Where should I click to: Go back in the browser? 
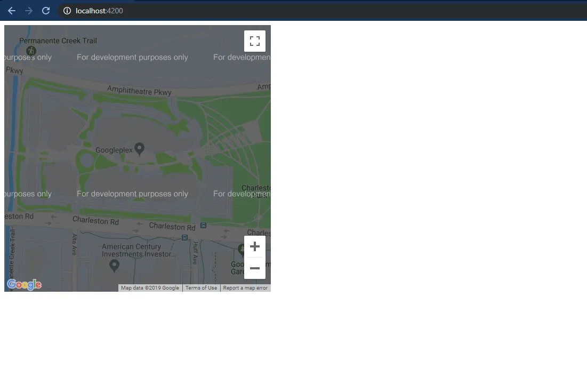coord(12,11)
